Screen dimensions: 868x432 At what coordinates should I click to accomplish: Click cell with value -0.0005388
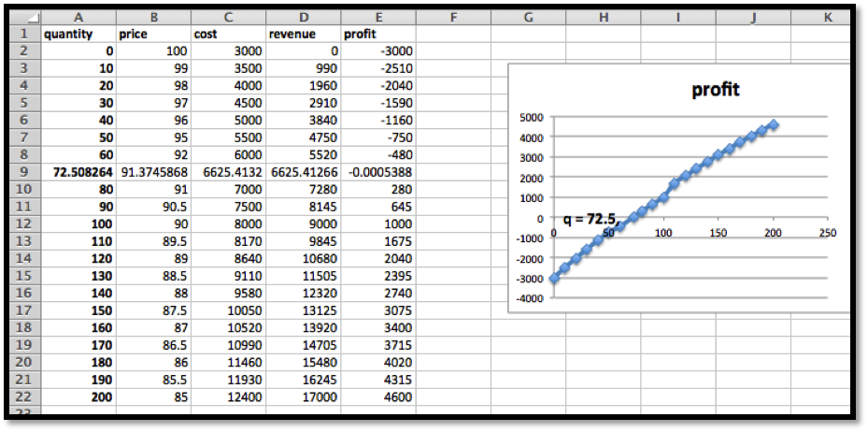(378, 172)
